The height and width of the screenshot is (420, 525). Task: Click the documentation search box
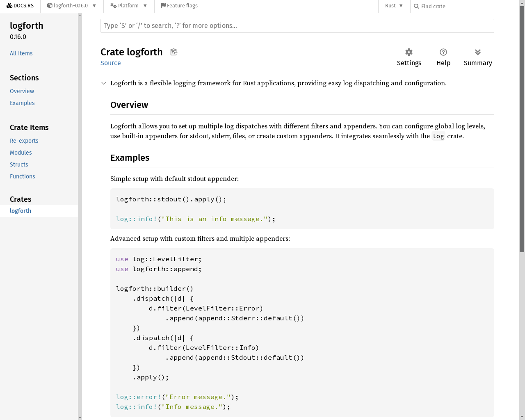pyautogui.click(x=297, y=26)
